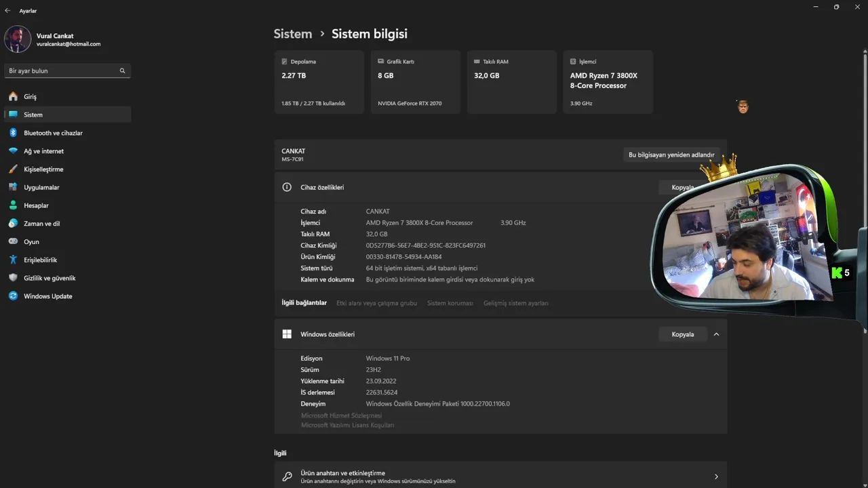This screenshot has width=868, height=488.
Task: Click Kopyala button for Cihaz özellikleri
Action: click(x=683, y=187)
